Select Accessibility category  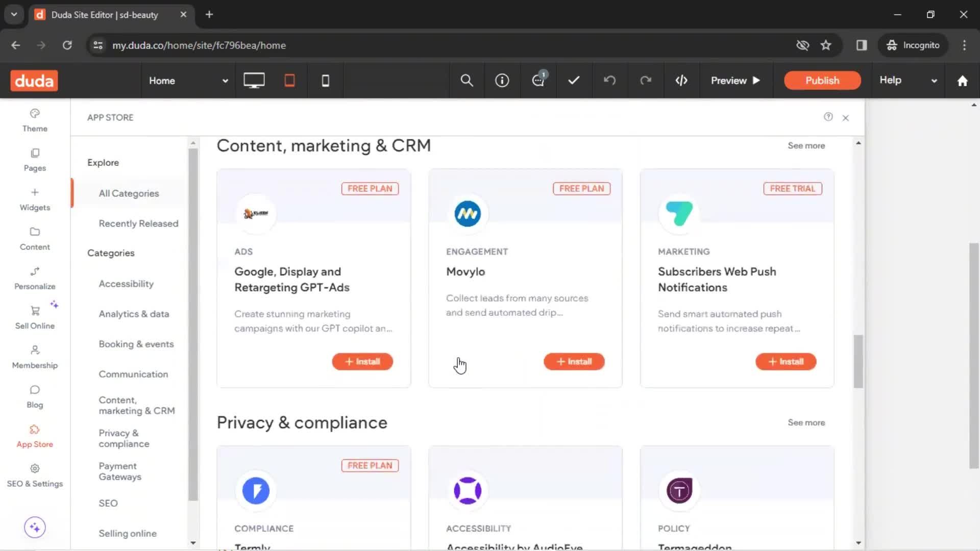[x=126, y=284]
